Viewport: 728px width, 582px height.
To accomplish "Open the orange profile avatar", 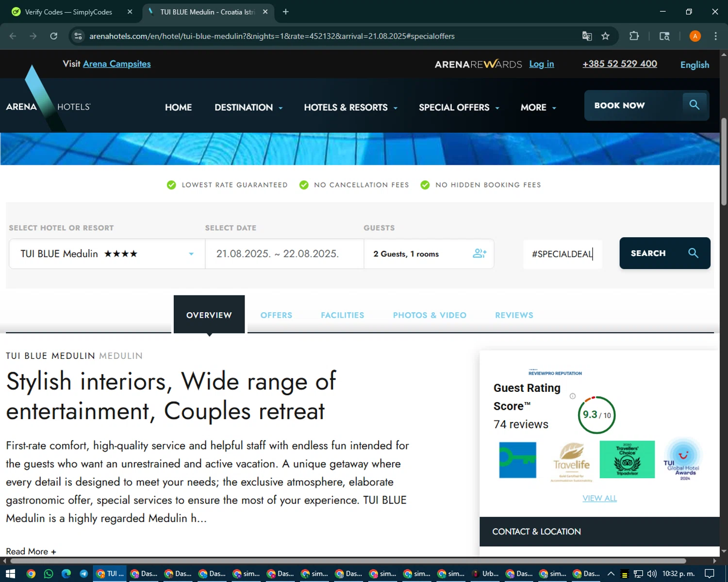I will pyautogui.click(x=695, y=36).
